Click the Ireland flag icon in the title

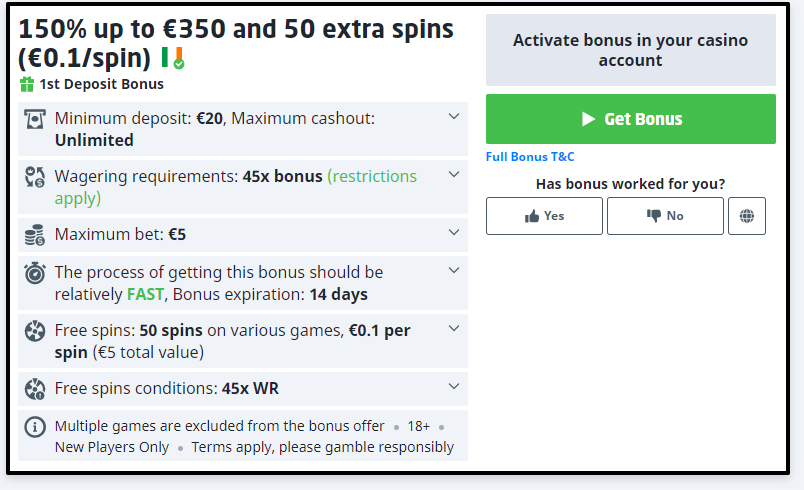pyautogui.click(x=171, y=57)
